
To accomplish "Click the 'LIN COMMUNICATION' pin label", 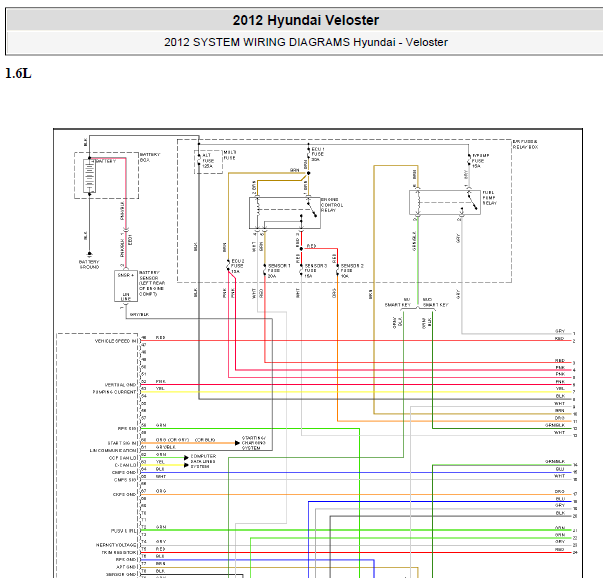I will (113, 451).
